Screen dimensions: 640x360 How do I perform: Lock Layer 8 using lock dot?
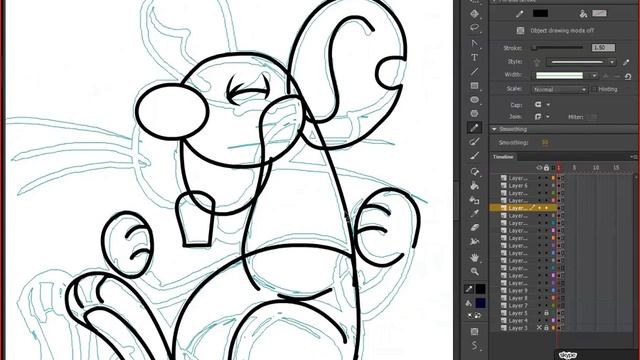coord(547,298)
